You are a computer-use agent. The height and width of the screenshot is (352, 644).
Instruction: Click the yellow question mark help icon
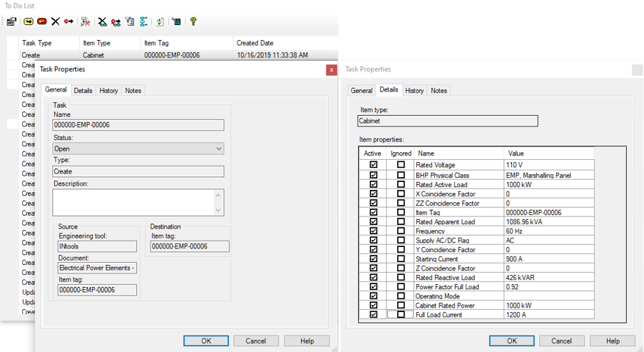193,21
